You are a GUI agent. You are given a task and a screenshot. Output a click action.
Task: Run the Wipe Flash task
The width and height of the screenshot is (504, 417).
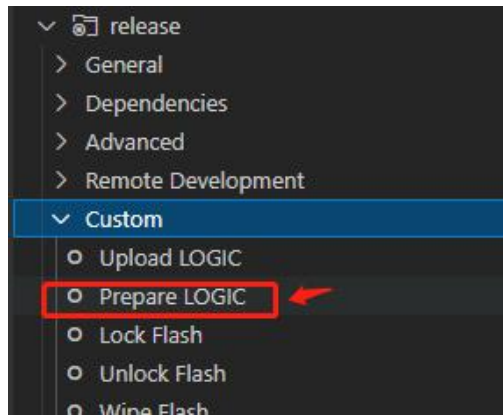click(154, 409)
